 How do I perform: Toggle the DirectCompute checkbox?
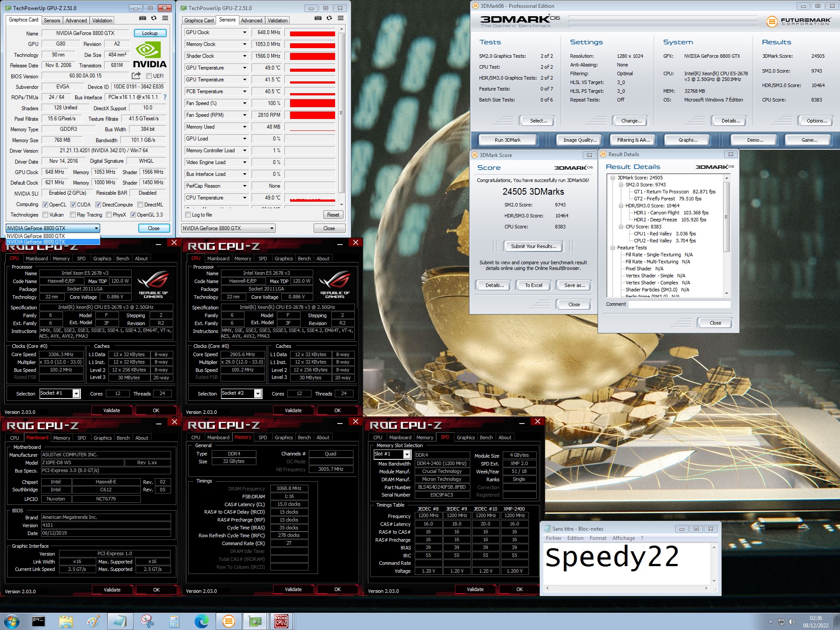coord(98,205)
